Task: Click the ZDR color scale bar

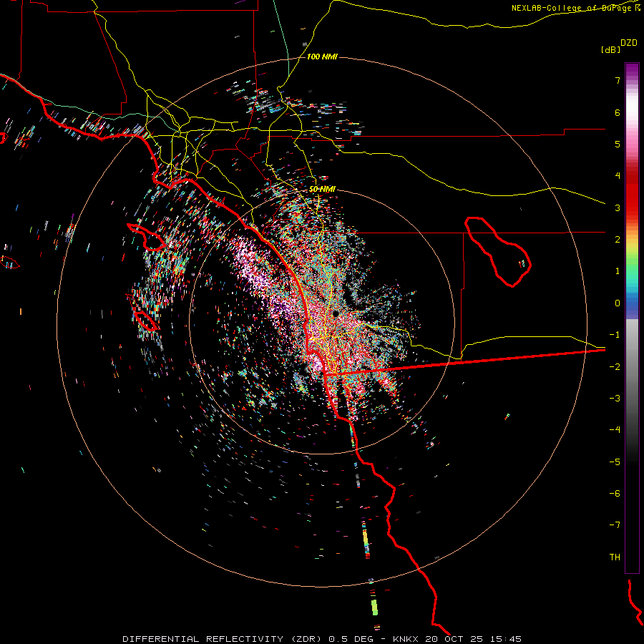Action: tap(632, 318)
